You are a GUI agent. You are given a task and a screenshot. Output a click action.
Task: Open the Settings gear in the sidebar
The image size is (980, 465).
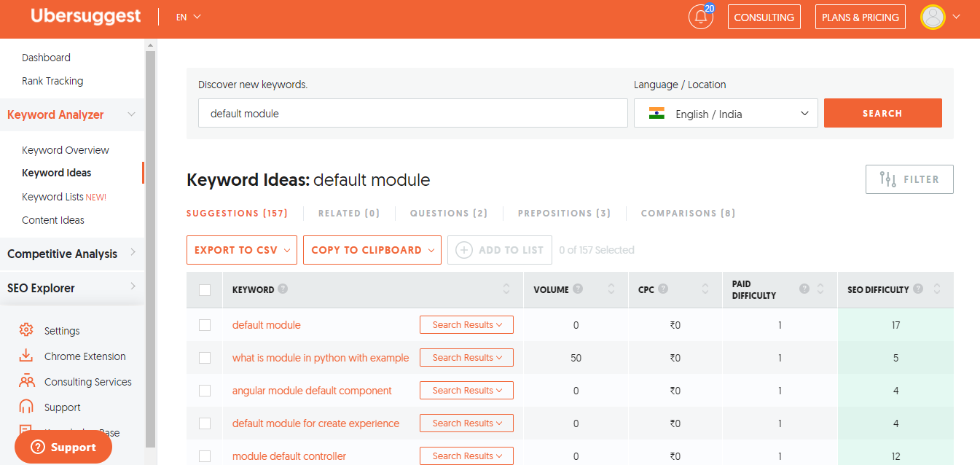coord(26,330)
